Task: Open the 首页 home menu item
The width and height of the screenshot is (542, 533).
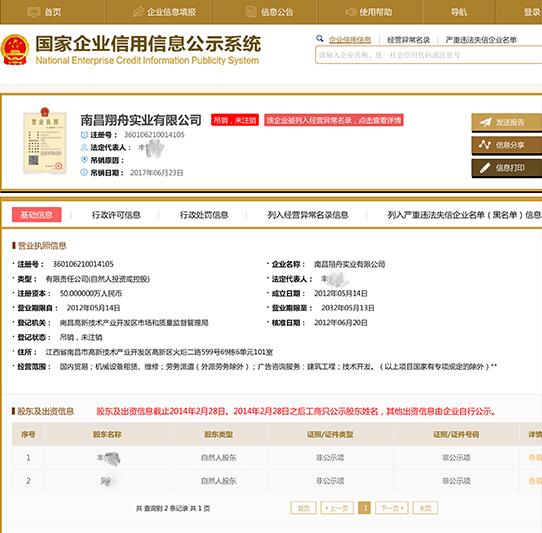Action: coord(53,12)
